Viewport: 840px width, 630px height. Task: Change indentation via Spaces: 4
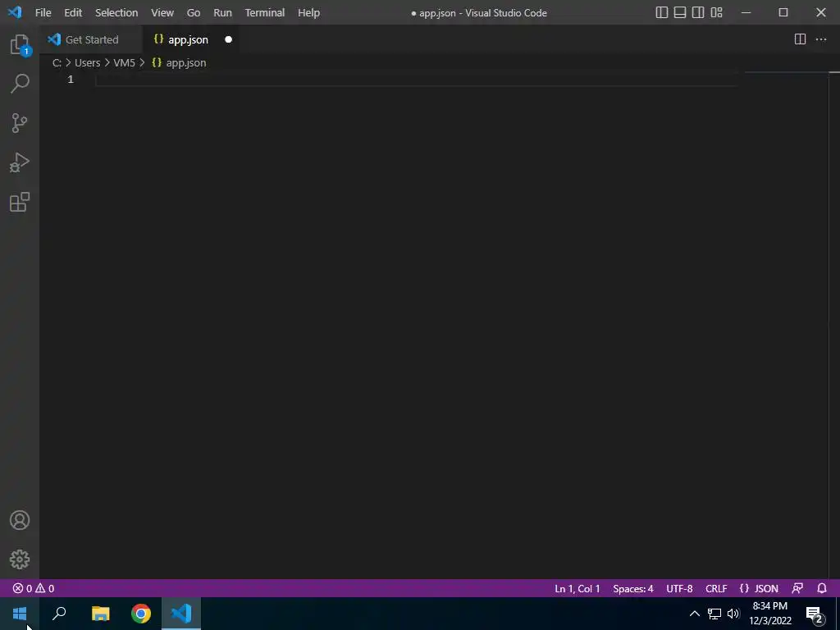tap(632, 588)
